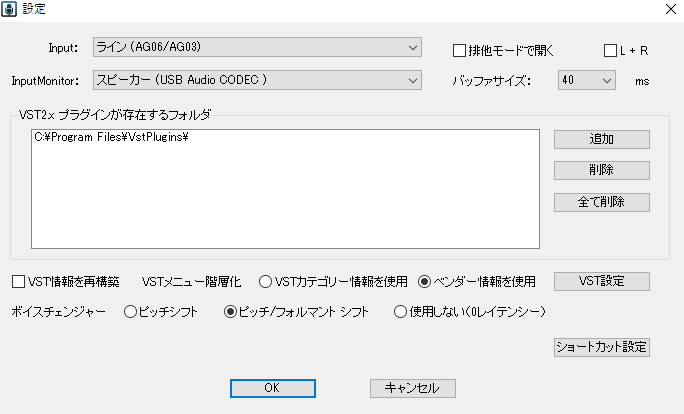Click the 全て削除 button
This screenshot has height=414, width=684.
tap(602, 202)
